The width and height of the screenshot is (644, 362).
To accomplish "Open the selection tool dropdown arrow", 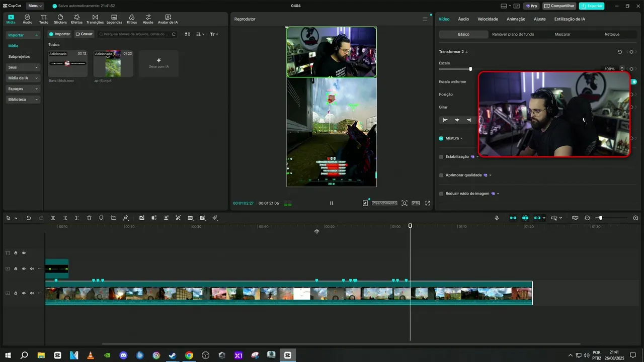I will click(x=16, y=218).
